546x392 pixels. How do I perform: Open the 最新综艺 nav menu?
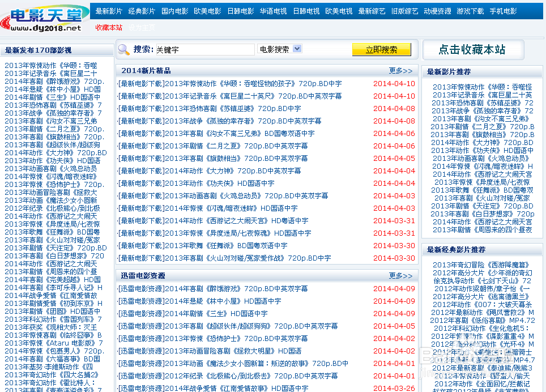click(x=372, y=11)
